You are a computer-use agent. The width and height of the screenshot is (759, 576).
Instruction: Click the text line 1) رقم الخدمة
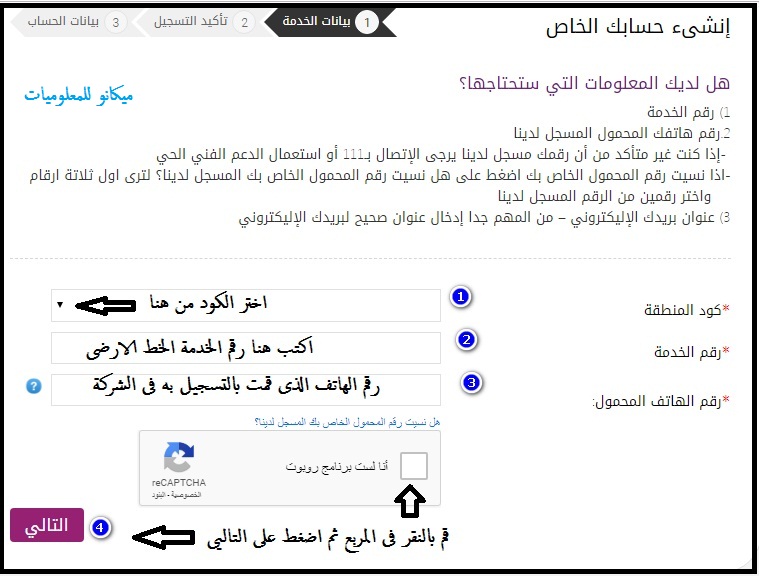pyautogui.click(x=688, y=112)
